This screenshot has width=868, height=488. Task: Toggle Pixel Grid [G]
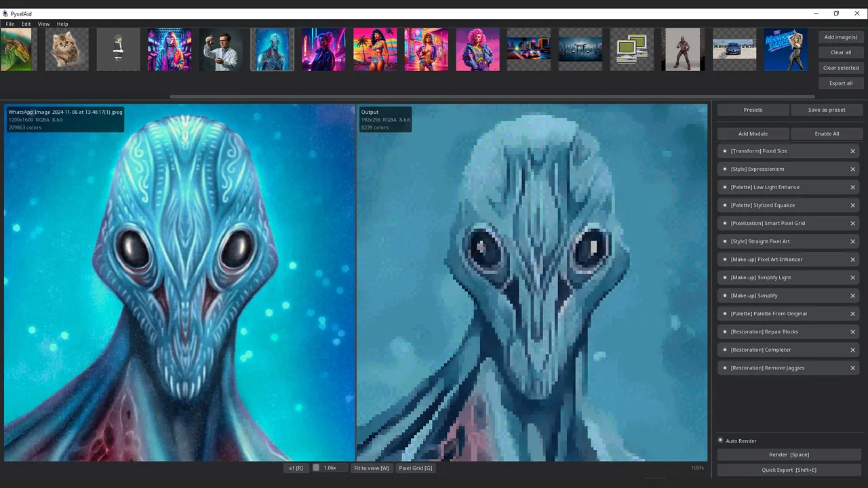416,468
